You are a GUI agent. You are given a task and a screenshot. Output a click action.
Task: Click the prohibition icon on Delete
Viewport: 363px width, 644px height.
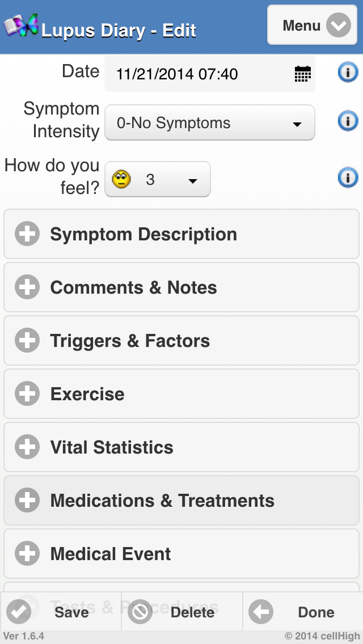[x=140, y=612]
